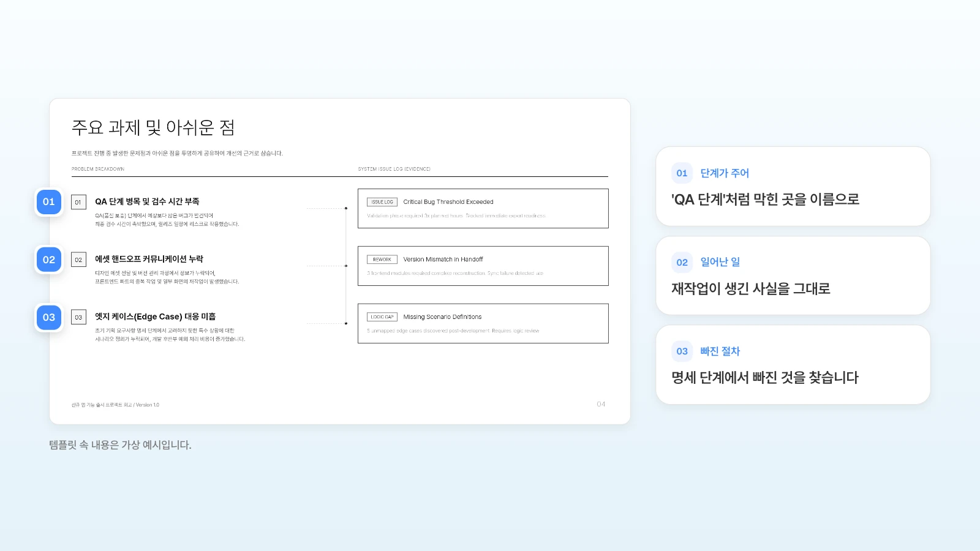Screen dimensions: 980x551
Task: Click the 03 badge in '빠진 절차' card
Action: click(682, 351)
